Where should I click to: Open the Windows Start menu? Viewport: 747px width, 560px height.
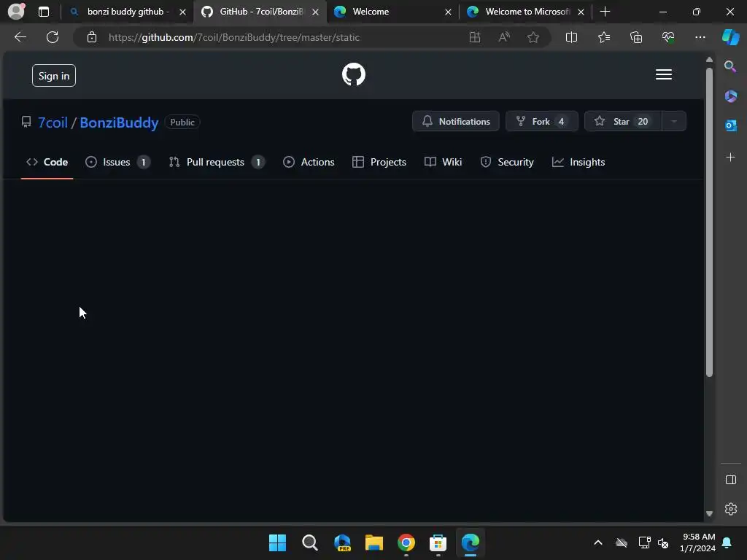click(277, 542)
